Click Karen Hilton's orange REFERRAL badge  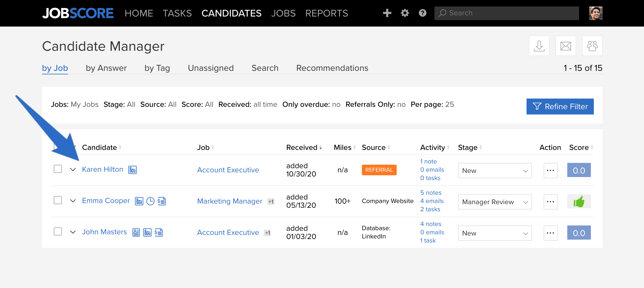379,170
